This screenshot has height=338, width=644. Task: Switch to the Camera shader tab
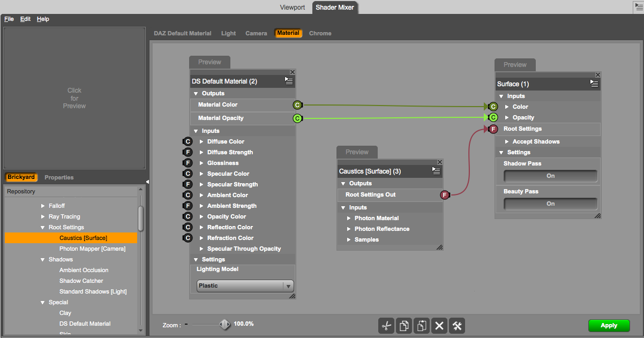[x=256, y=33]
